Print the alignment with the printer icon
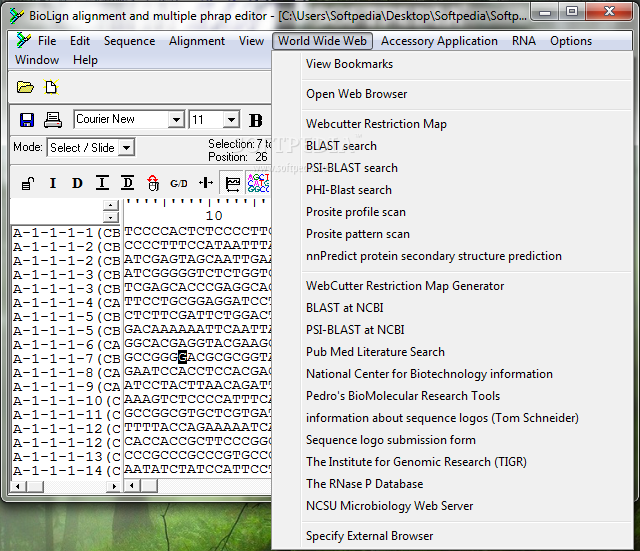This screenshot has height=551, width=640. click(53, 120)
